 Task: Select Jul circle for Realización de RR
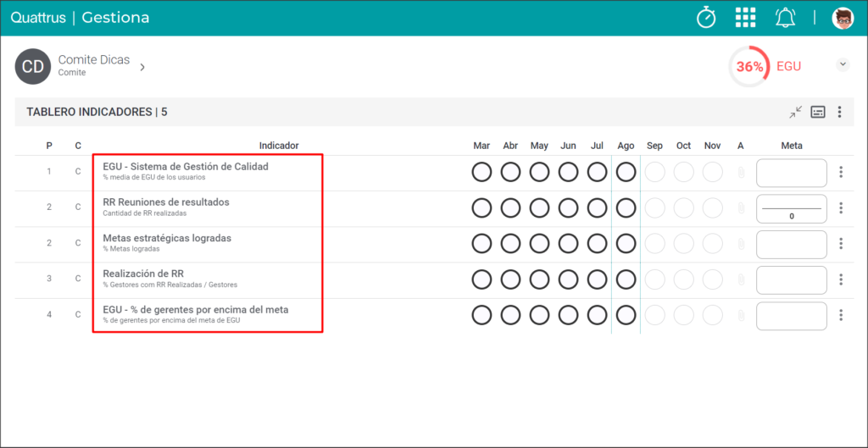click(x=598, y=279)
